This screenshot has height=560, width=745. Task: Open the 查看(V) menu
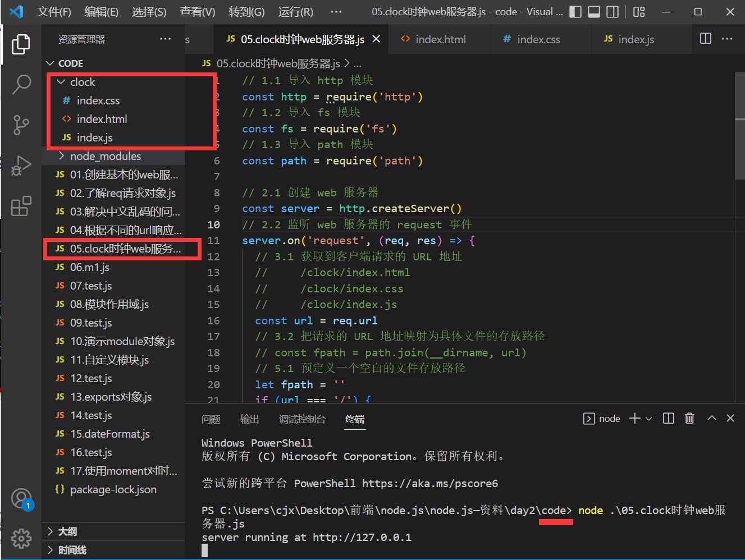[x=197, y=12]
